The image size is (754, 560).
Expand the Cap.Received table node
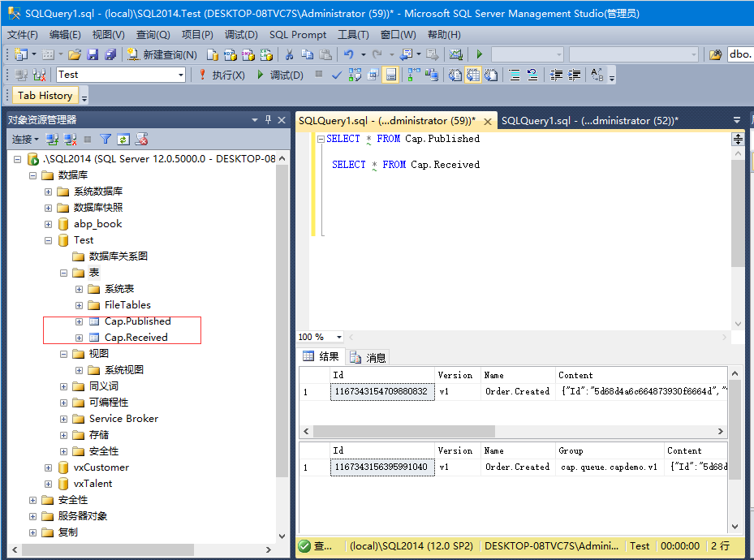click(79, 338)
